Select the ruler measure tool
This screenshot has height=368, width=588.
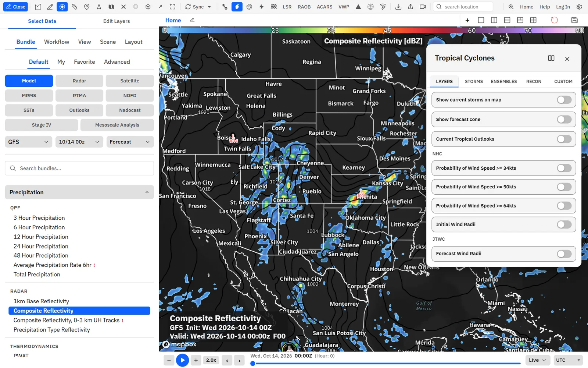pos(75,7)
